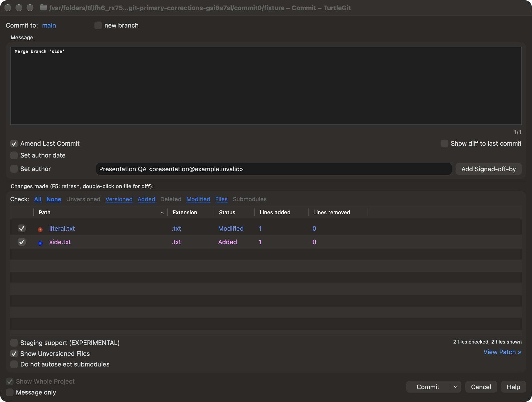Enable the Message only checkbox

pos(10,392)
